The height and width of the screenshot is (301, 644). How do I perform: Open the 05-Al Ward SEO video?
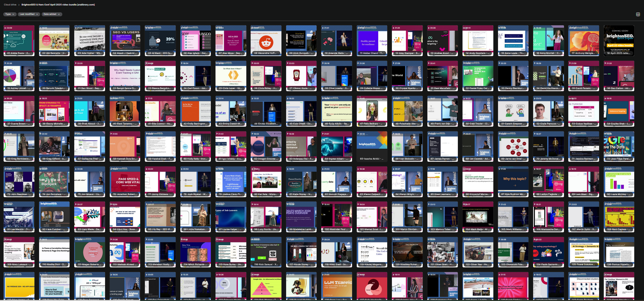coord(160,40)
